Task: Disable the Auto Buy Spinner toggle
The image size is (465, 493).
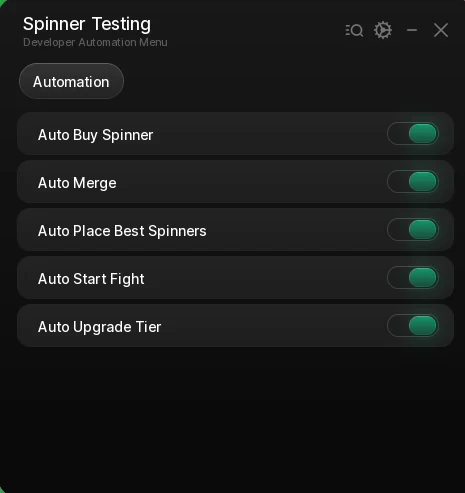Action: (413, 134)
